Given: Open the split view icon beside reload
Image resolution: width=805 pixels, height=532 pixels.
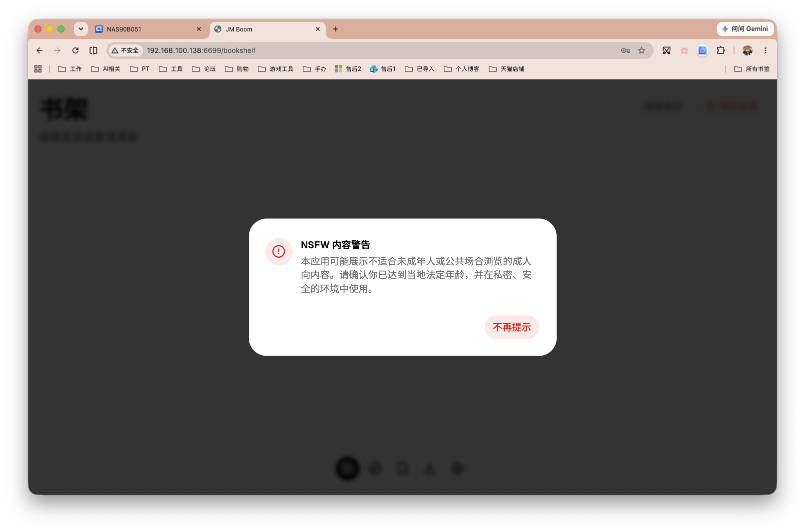Looking at the screenshot, I should 93,50.
